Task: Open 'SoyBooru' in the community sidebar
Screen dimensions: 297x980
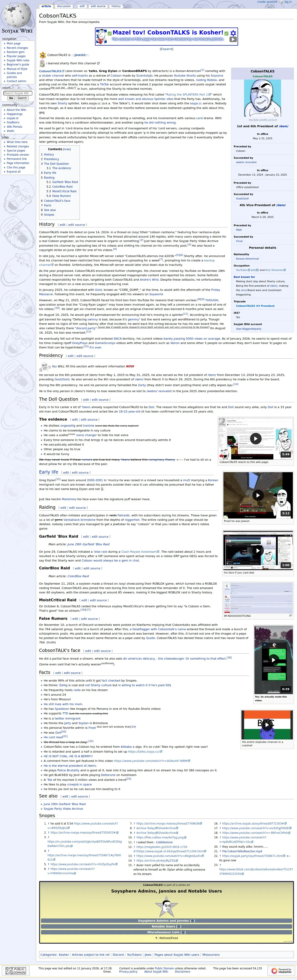Action: pos(13,122)
